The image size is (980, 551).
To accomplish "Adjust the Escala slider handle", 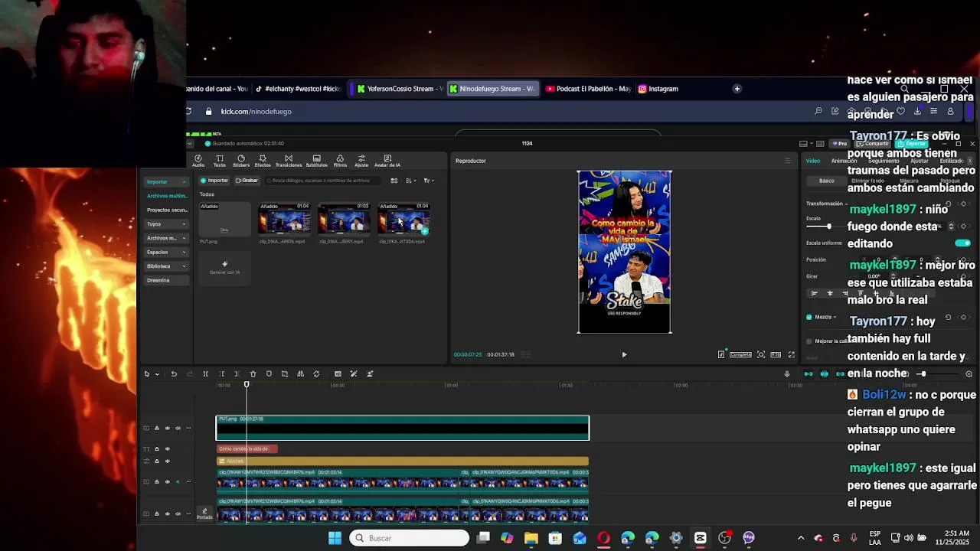I will (x=828, y=227).
